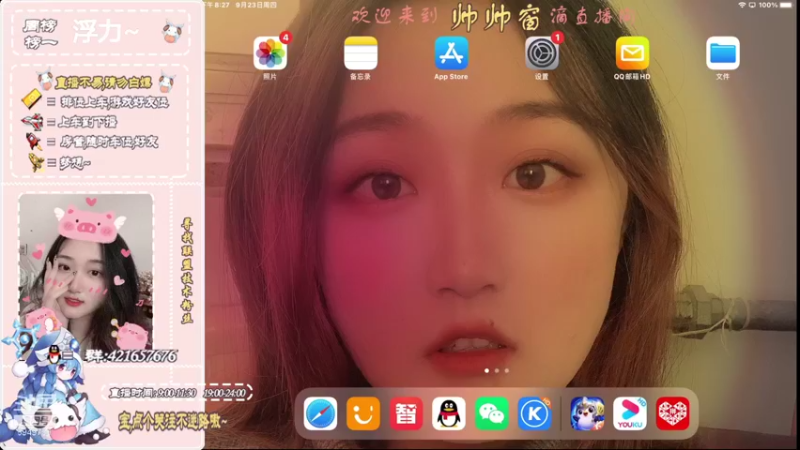Click the streamer photo with pig sticker

point(86,270)
